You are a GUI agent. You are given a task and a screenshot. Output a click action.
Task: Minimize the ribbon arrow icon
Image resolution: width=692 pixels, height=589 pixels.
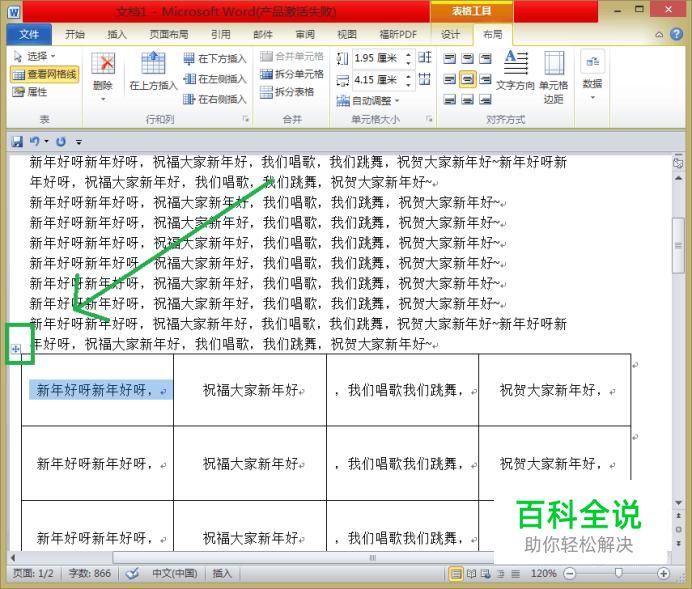(x=659, y=34)
